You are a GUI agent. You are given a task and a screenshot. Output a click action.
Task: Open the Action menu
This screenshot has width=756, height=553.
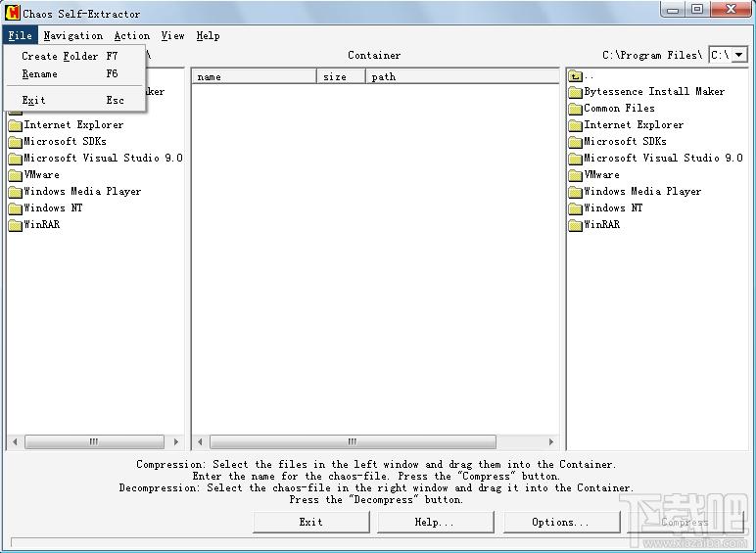tap(131, 35)
